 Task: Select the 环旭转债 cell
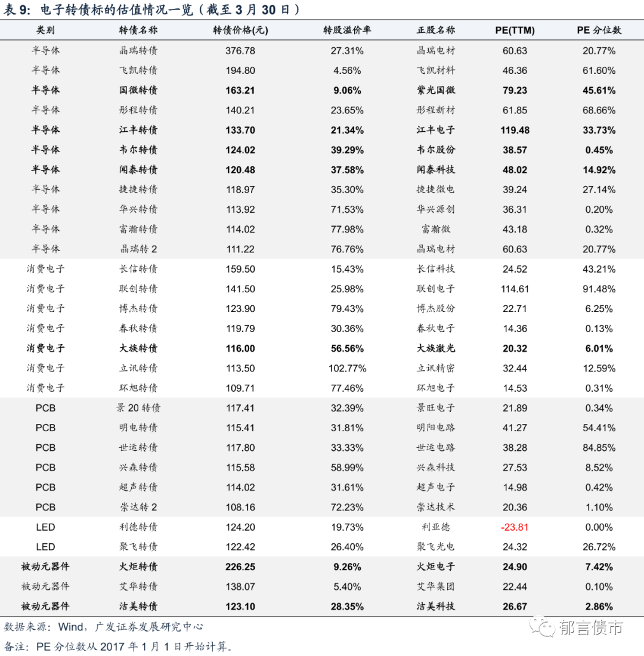coord(138,388)
